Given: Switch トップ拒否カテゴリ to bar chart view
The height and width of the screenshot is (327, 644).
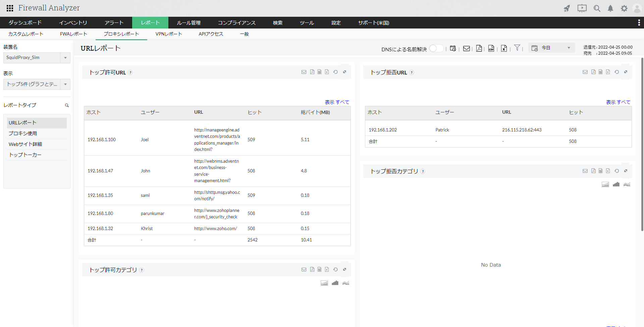Looking at the screenshot, I should click(616, 184).
